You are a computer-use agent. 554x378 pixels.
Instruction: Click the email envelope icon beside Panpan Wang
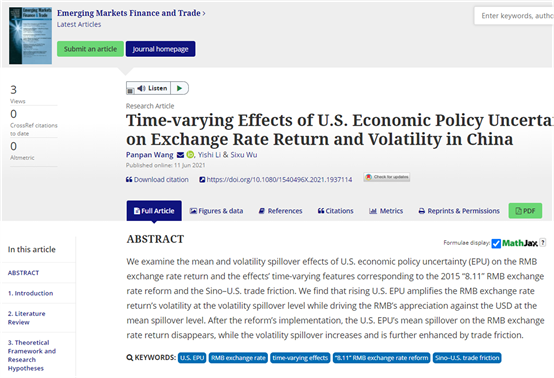(180, 155)
